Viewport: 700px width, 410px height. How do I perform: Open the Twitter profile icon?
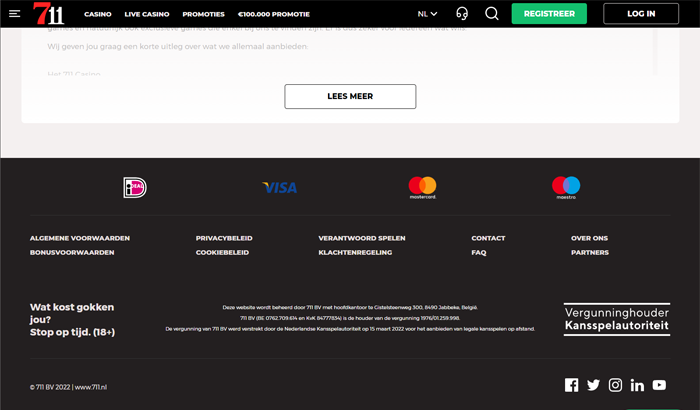(x=593, y=385)
